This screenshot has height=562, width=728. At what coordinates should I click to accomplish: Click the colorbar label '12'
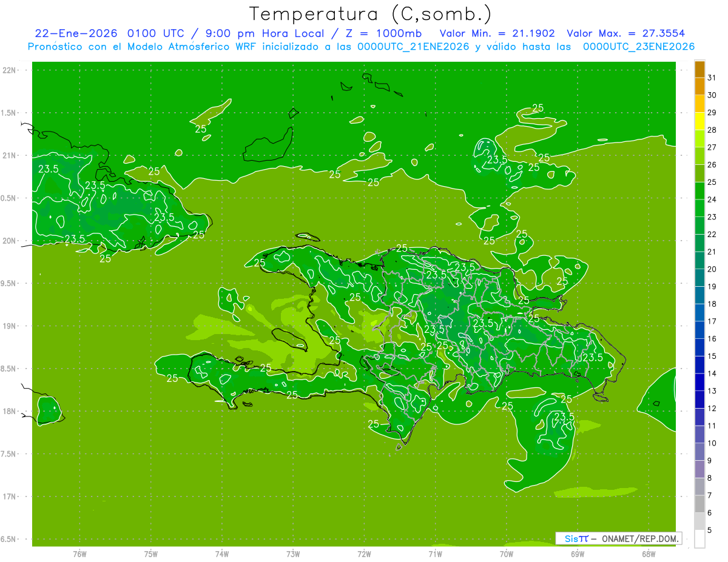coord(712,408)
